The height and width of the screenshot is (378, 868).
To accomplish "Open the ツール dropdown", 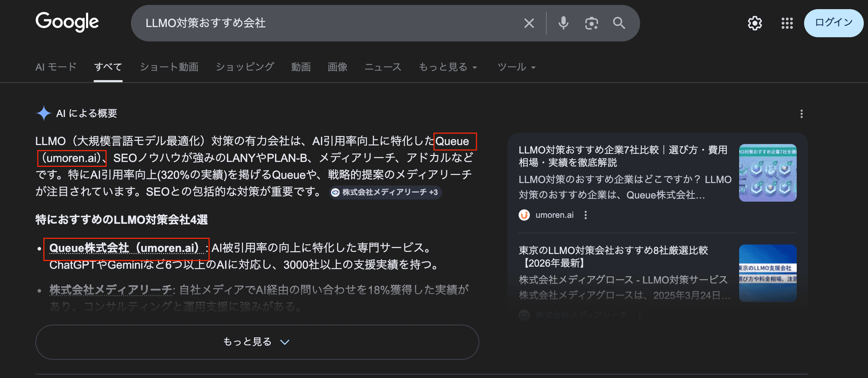I will click(x=515, y=67).
